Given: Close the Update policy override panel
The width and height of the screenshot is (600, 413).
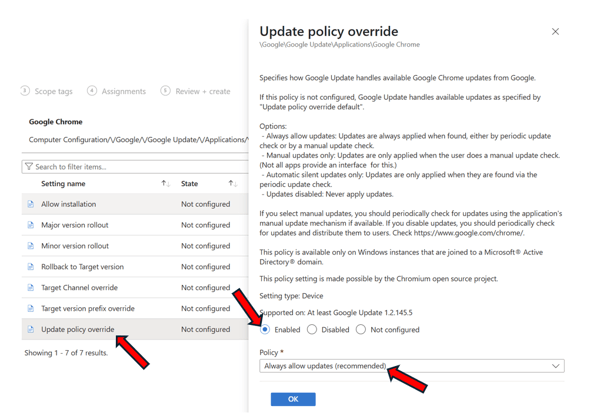Looking at the screenshot, I should [555, 31].
